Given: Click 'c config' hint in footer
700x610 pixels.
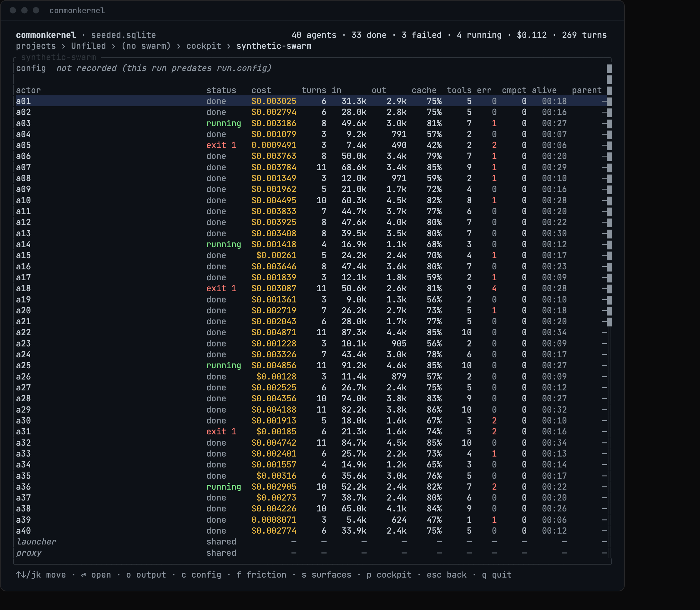Looking at the screenshot, I should click(x=201, y=575).
